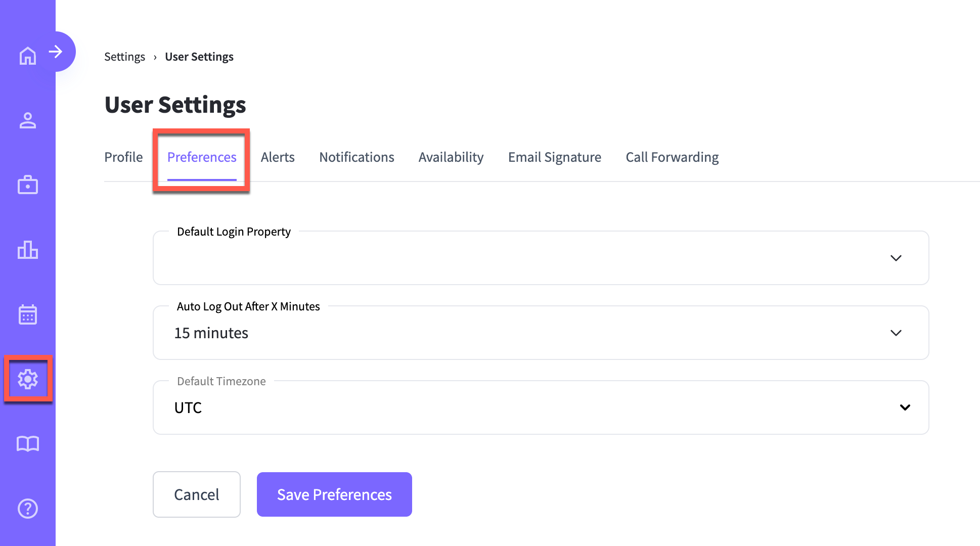Open the Auto Log Out minutes dropdown
This screenshot has height=546, width=980.
(x=541, y=333)
